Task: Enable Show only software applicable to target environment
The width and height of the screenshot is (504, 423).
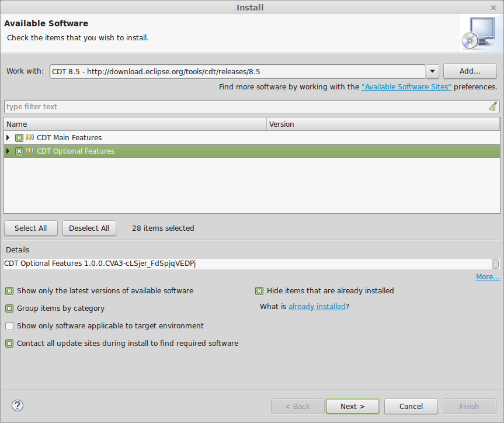Action: point(9,326)
